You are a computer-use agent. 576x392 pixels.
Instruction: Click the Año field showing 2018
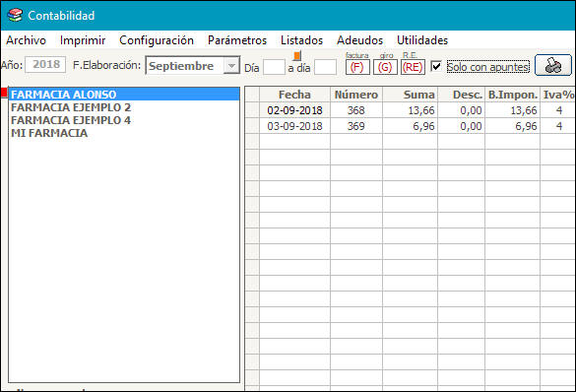[45, 64]
